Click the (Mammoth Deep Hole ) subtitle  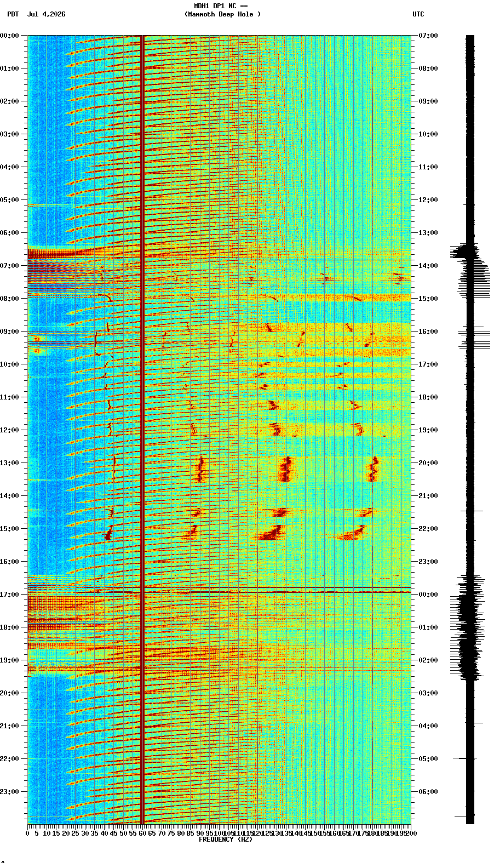pyautogui.click(x=223, y=14)
